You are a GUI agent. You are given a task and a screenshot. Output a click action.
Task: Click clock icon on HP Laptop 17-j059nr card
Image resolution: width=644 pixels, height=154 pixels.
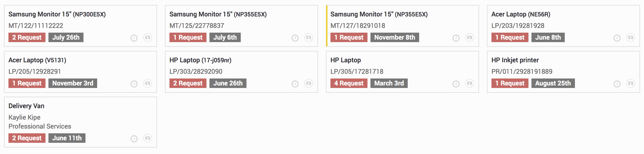[295, 84]
